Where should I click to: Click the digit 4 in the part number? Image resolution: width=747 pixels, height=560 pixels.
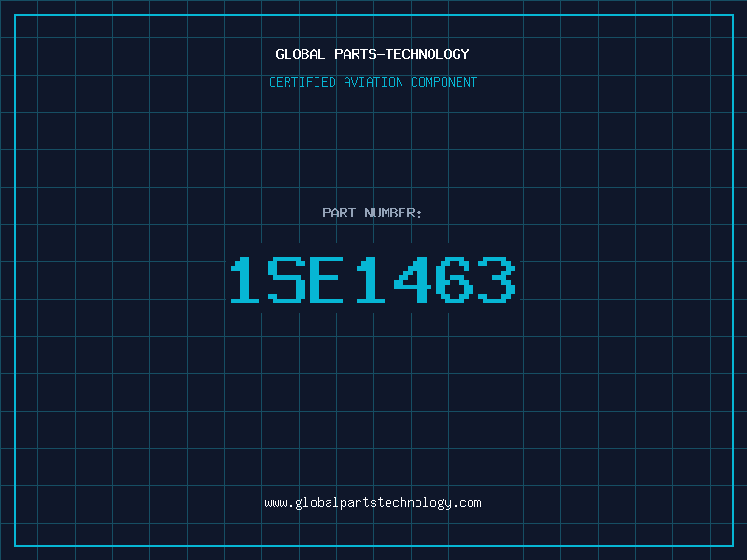tap(412, 280)
